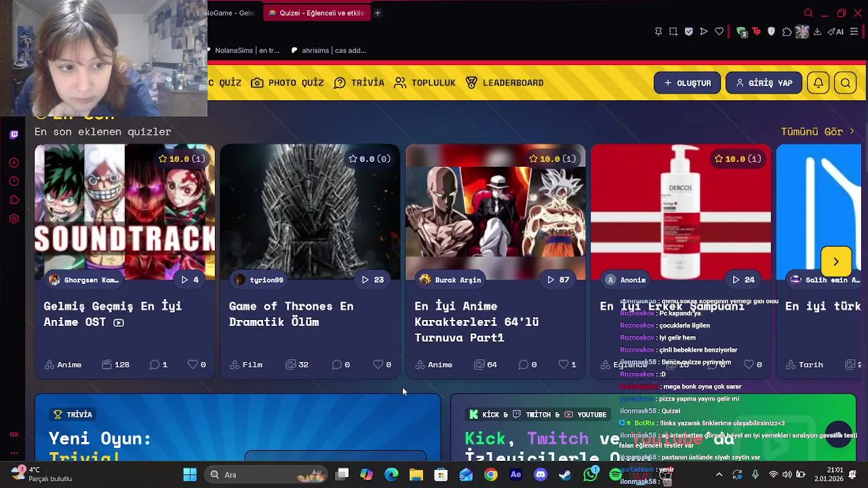Open the Windows Start button
Viewport: 868px width, 488px height.
pyautogui.click(x=190, y=474)
